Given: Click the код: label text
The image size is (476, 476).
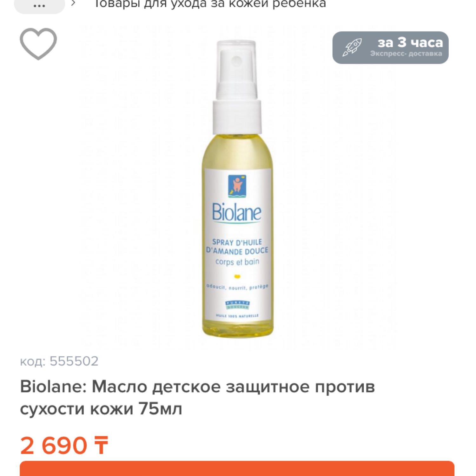Looking at the screenshot, I should tap(33, 361).
